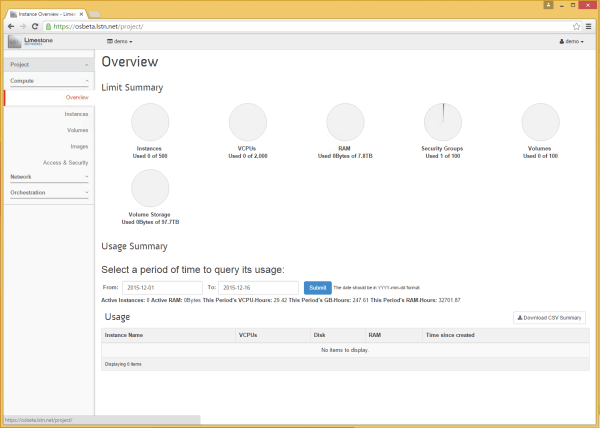
Task: Open the Images sidebar item
Action: pos(79,146)
